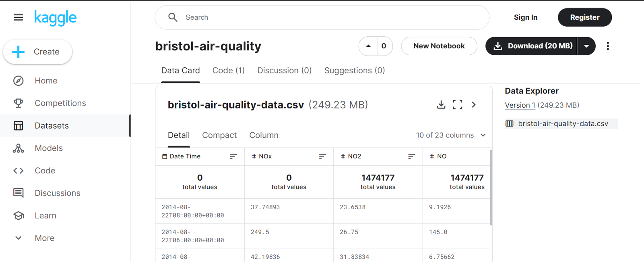Expand the More section in the sidebar
Screen dimensions: 644x262
pos(44,238)
